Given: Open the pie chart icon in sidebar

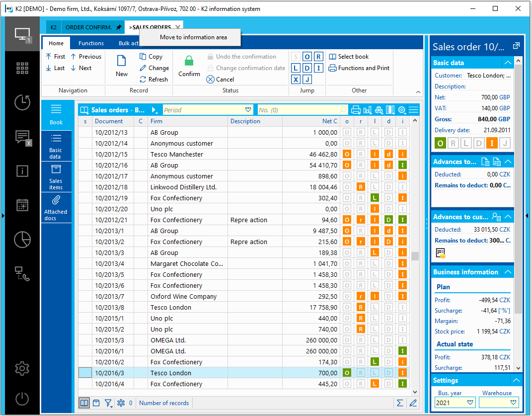Looking at the screenshot, I should (x=22, y=240).
